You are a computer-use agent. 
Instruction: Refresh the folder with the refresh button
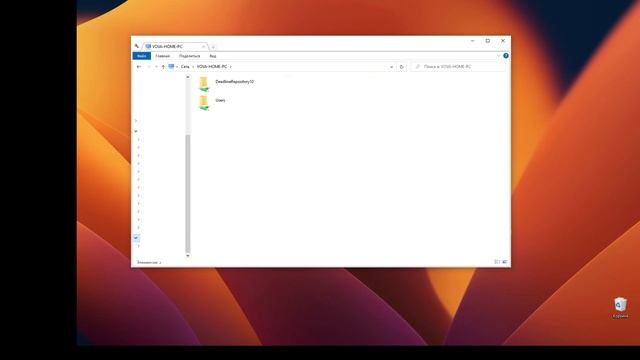tap(402, 67)
